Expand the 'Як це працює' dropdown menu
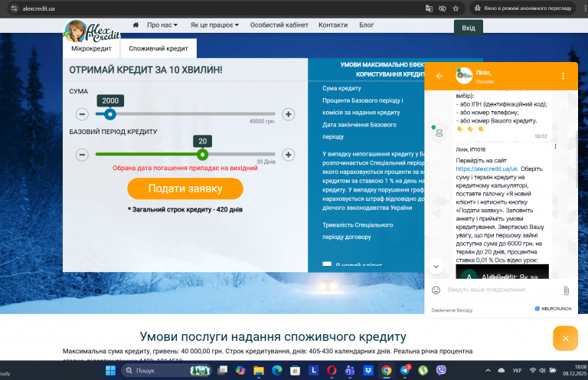 point(214,25)
